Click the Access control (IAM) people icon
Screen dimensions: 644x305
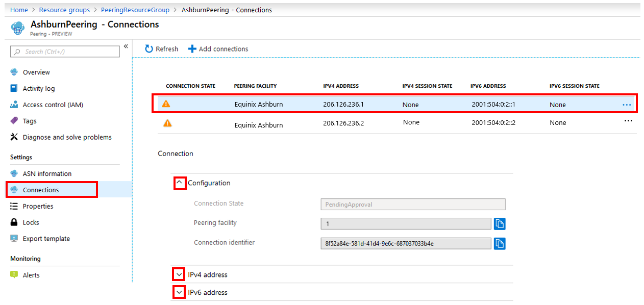pos(14,105)
